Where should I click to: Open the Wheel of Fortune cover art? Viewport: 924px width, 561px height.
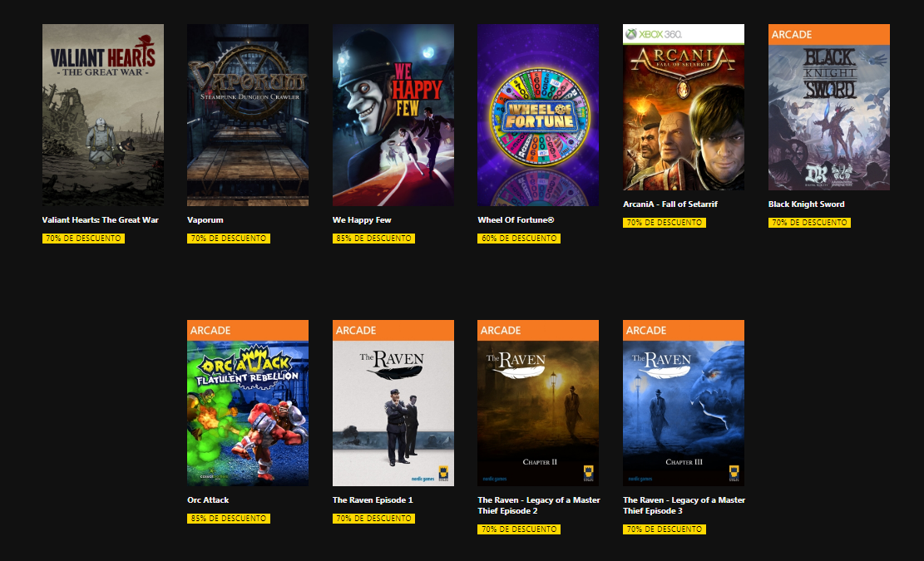(538, 115)
